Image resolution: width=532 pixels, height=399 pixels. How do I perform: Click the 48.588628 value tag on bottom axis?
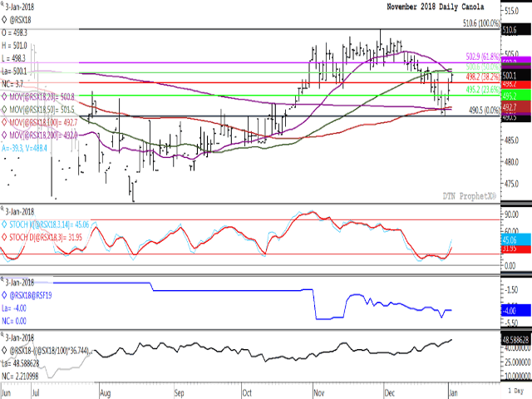click(515, 340)
